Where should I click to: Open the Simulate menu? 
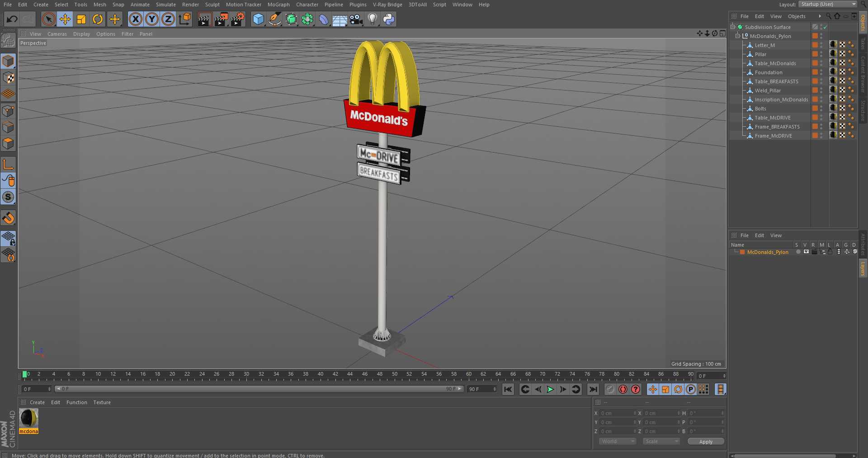point(165,5)
